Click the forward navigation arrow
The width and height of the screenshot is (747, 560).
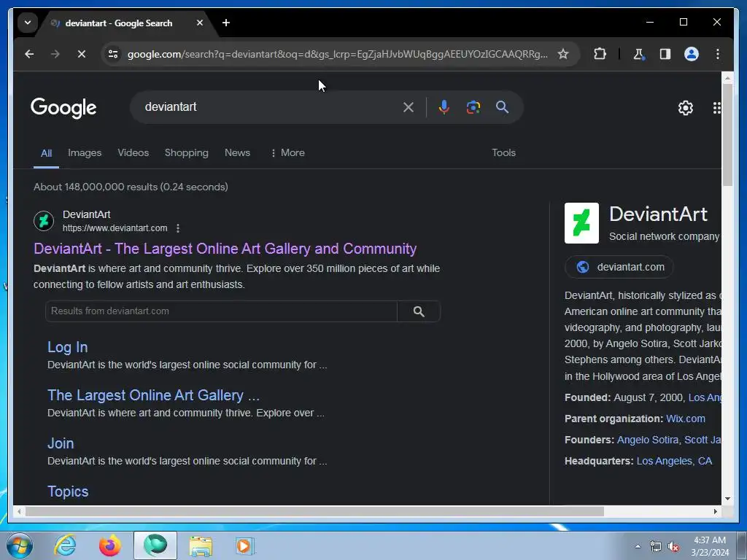[55, 54]
